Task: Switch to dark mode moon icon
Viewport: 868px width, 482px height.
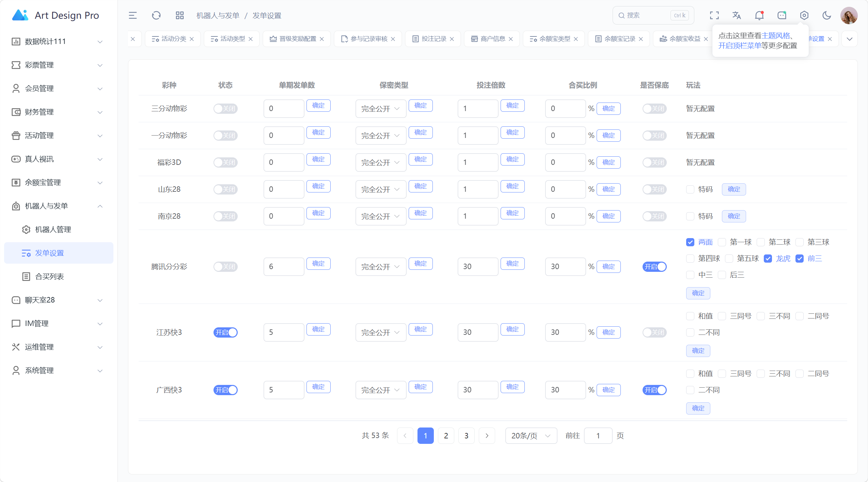Action: point(827,15)
